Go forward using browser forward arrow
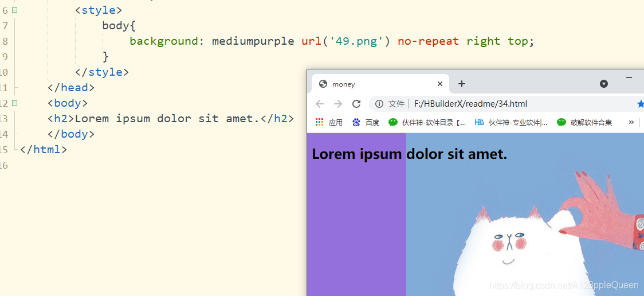The image size is (644, 296). [x=338, y=104]
